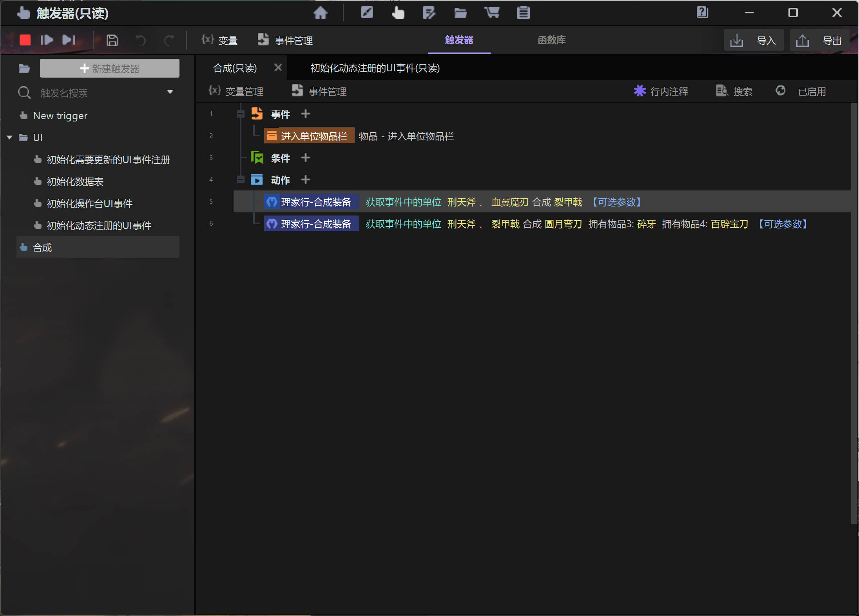This screenshot has height=616, width=859.
Task: Open the list document icon in title bar
Action: [523, 13]
